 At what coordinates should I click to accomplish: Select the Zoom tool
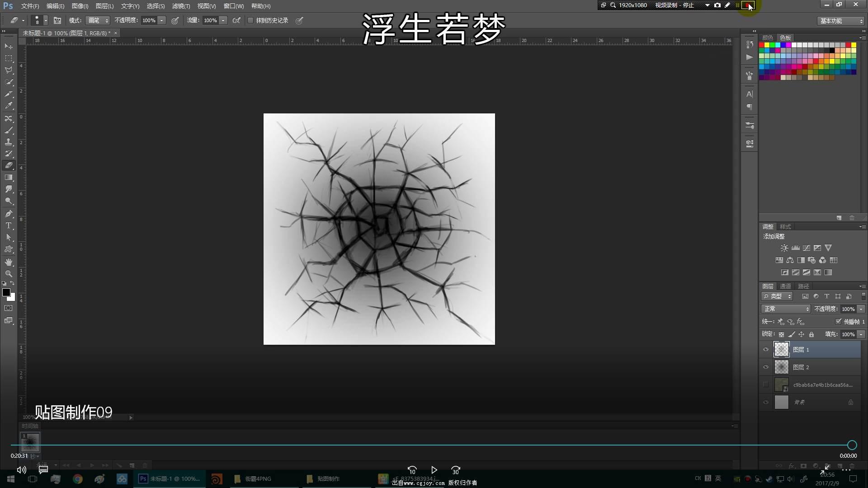click(x=9, y=274)
